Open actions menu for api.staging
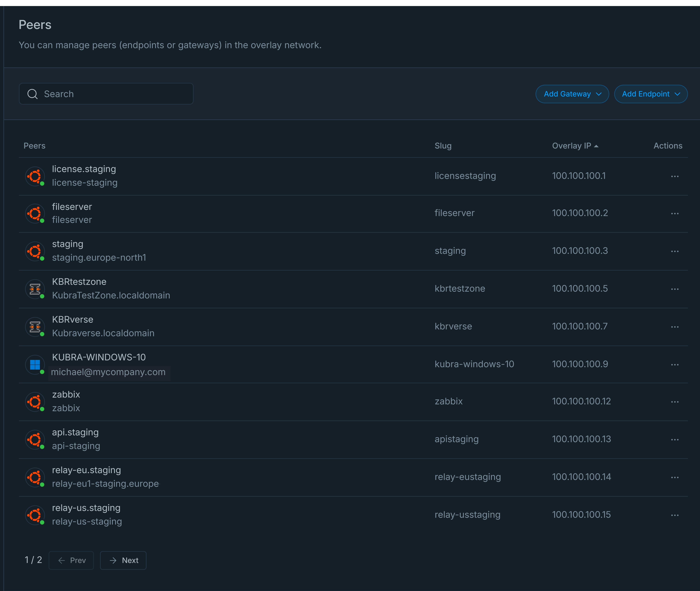Viewport: 700px width, 591px height. 675,440
